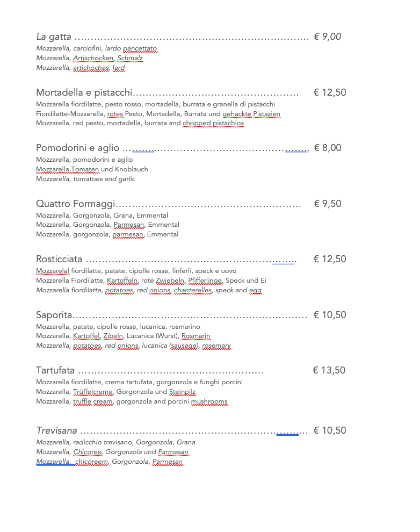Click the price € 12,50 beside Mortadella
Screen dimensions: 420x532
point(330,92)
